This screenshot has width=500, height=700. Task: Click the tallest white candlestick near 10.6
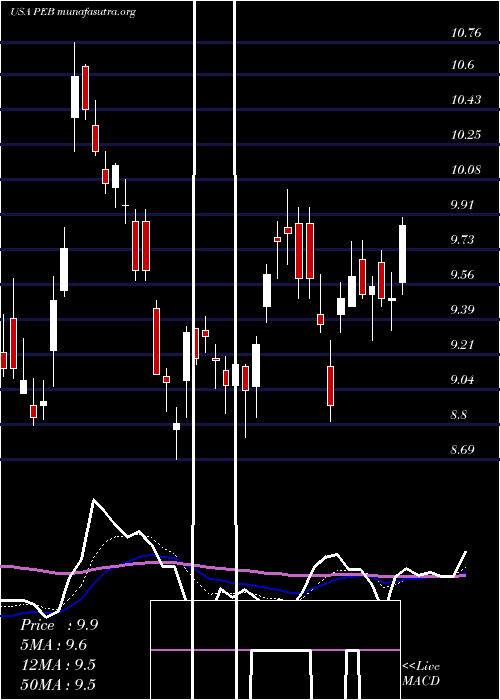pos(75,97)
